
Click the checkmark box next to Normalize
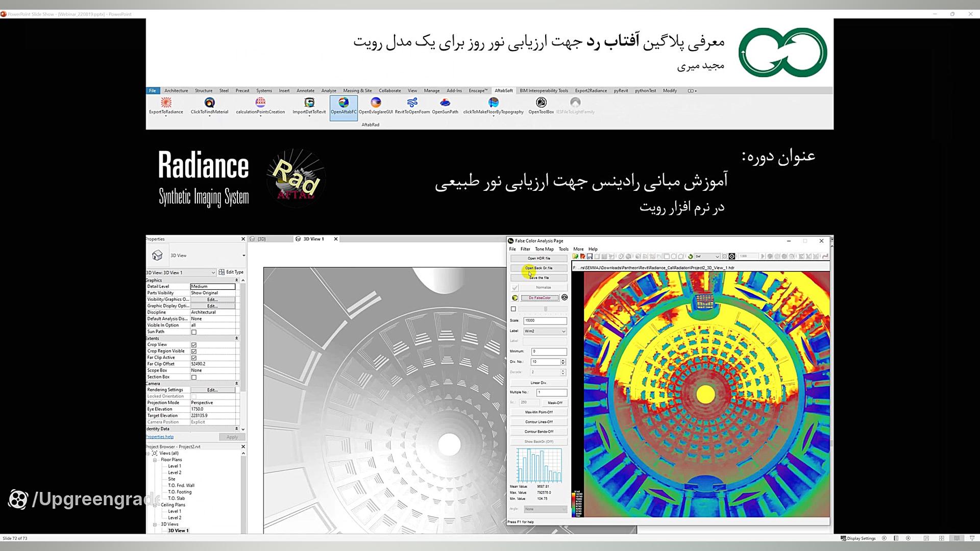pyautogui.click(x=515, y=288)
